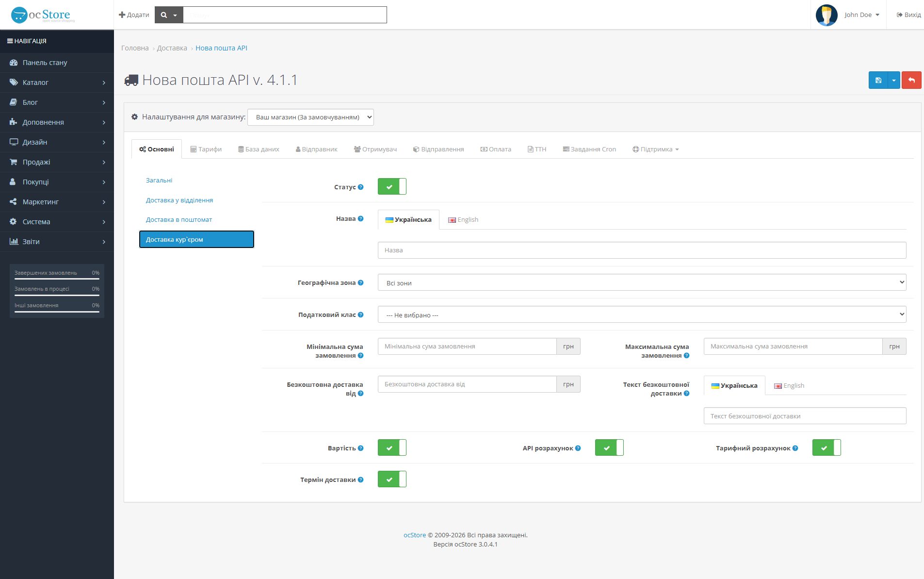This screenshot has width=924, height=579.
Task: Select English tab for free delivery text
Action: point(789,386)
